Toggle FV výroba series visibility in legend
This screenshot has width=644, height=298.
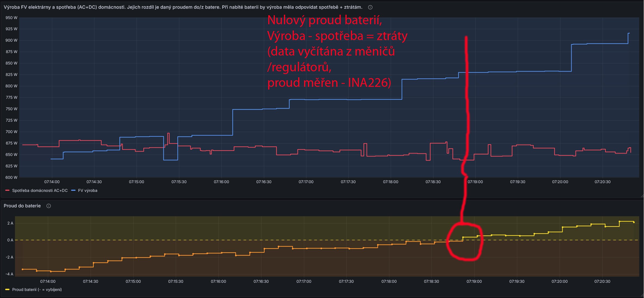(x=87, y=191)
